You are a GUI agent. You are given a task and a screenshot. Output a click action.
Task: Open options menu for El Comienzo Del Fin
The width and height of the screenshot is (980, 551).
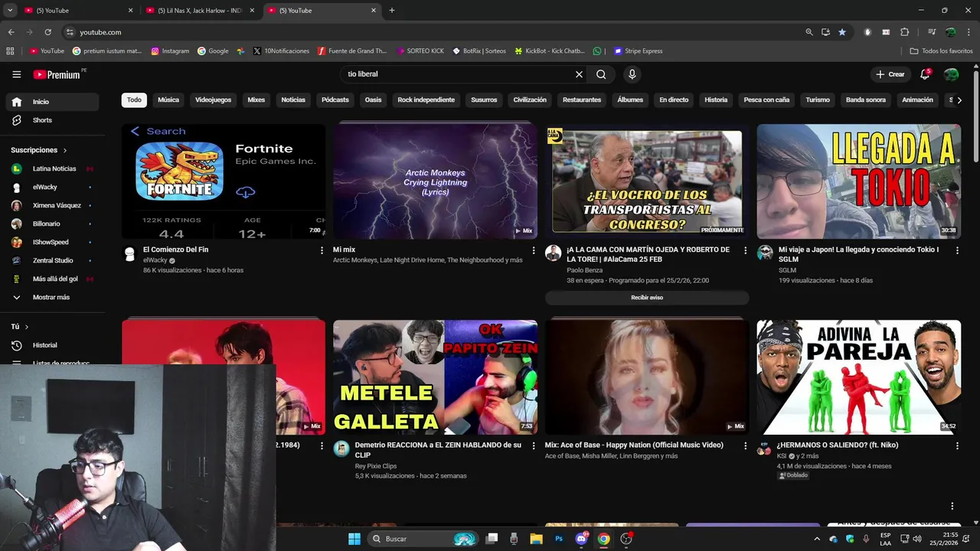322,250
